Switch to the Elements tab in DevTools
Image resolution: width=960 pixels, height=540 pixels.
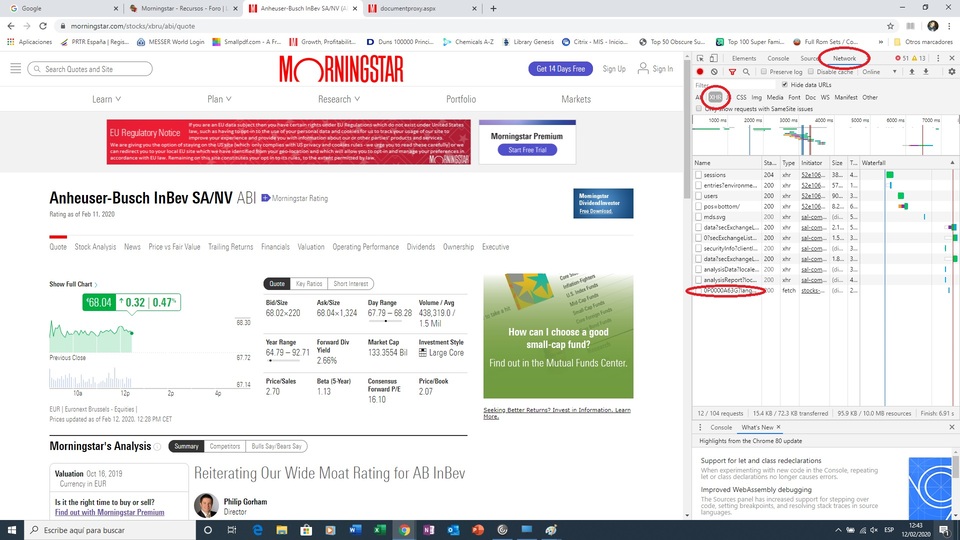point(744,58)
